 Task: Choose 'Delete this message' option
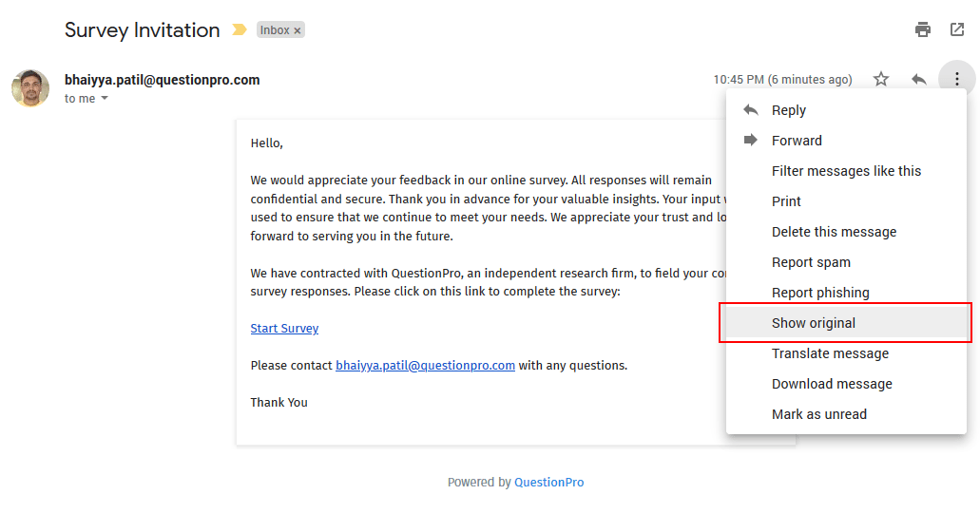pos(834,232)
